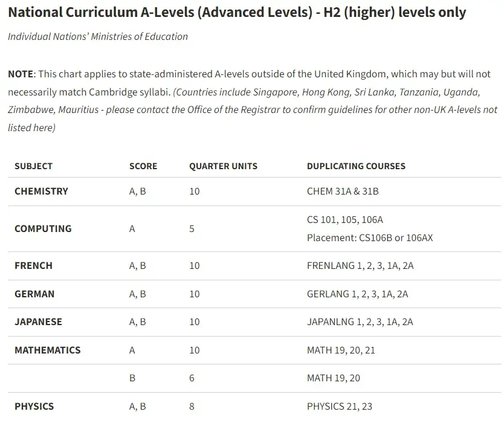Select the SUBJECT column header
Image resolution: width=504 pixels, height=423 pixels.
click(x=33, y=166)
